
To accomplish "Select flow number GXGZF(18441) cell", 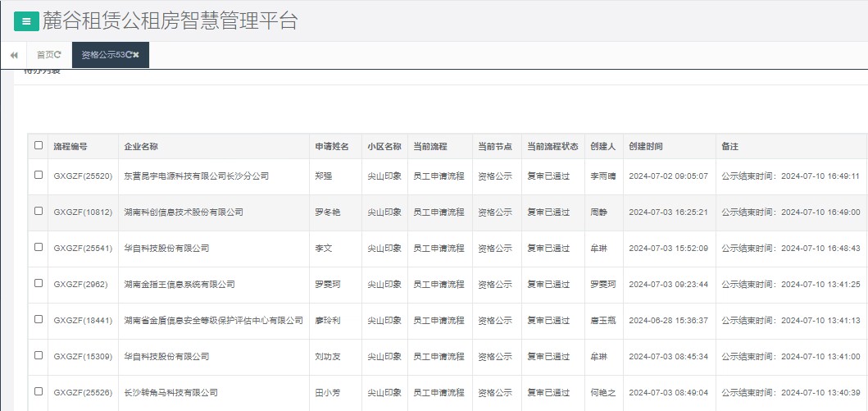I will click(x=83, y=321).
